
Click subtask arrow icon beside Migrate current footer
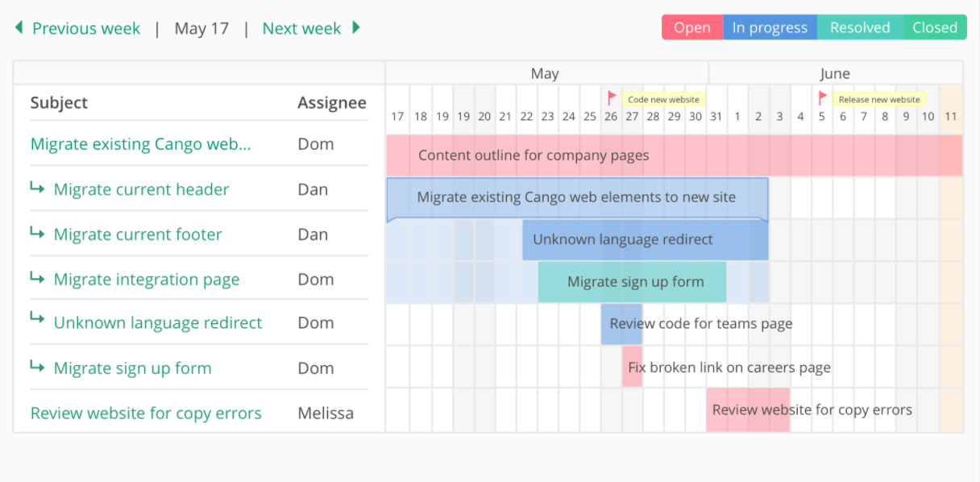37,234
